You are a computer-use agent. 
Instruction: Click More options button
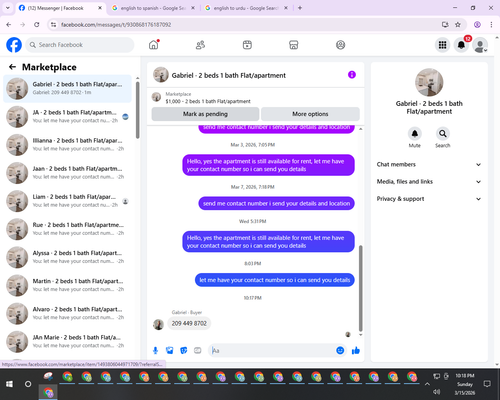pos(310,114)
